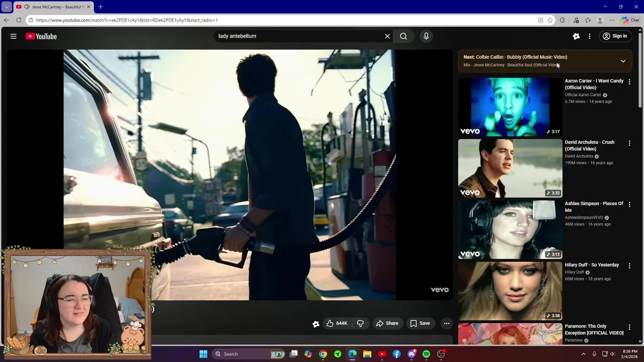This screenshot has height=362, width=644.
Task: Open 'Ashlee Simpson - Pieces Of Me' title
Action: coord(594,207)
